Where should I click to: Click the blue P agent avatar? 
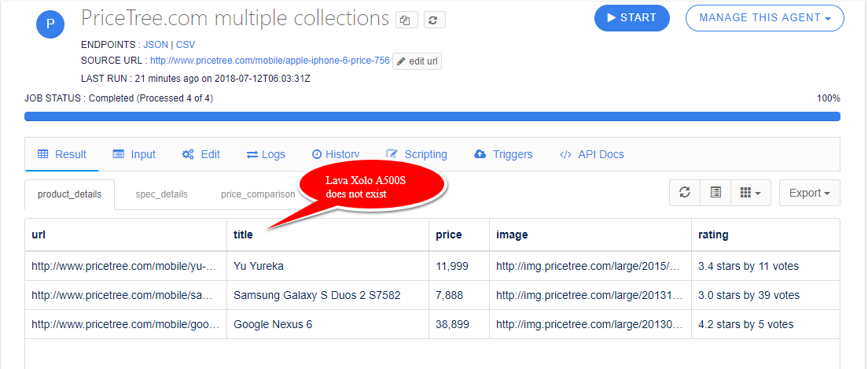(x=50, y=24)
